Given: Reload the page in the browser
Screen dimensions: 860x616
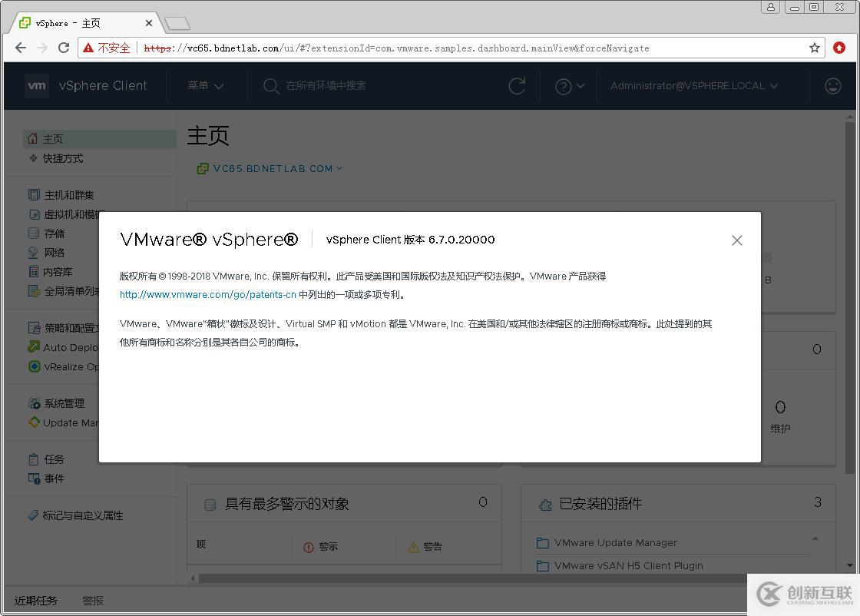Looking at the screenshot, I should [x=64, y=48].
